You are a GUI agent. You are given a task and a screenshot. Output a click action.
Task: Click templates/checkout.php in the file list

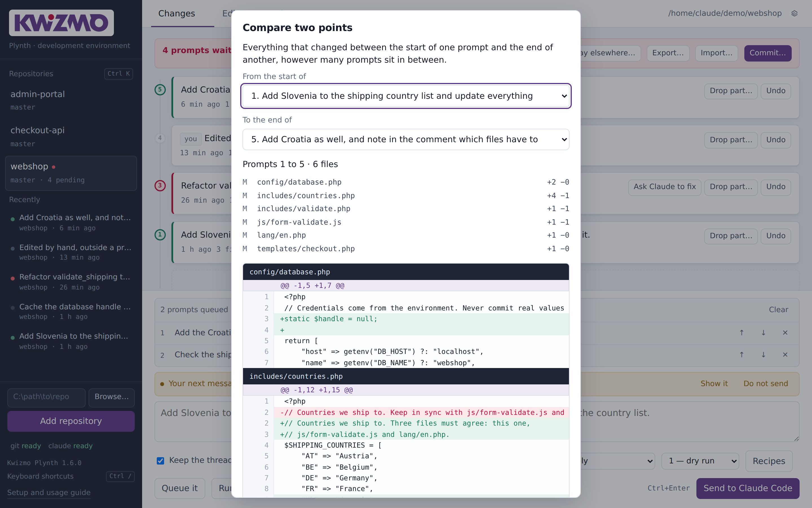[x=406, y=249]
